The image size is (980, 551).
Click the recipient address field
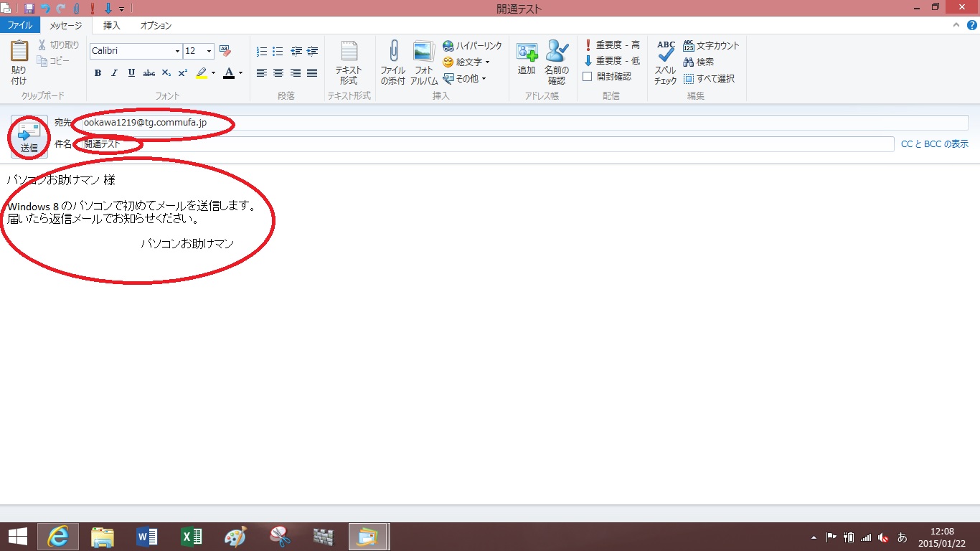point(524,123)
